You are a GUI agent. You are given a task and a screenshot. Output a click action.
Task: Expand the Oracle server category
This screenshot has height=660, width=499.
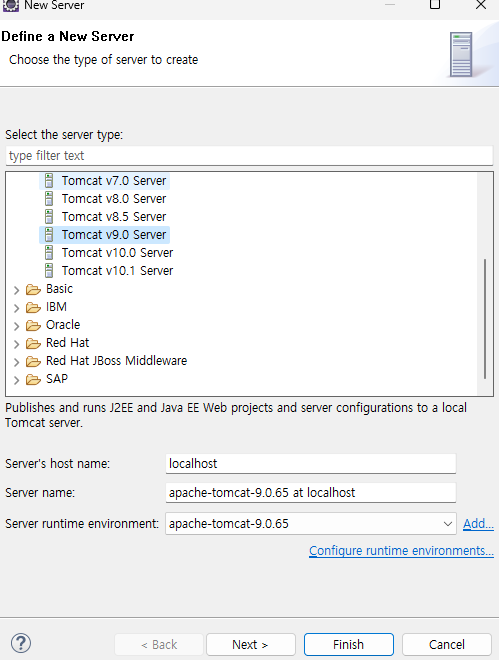tap(16, 326)
